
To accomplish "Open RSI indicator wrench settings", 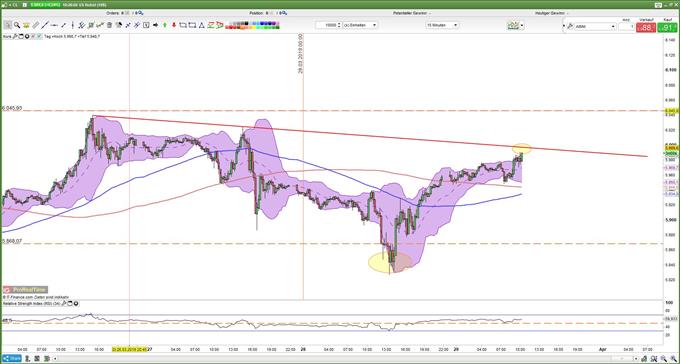I will 64,303.
